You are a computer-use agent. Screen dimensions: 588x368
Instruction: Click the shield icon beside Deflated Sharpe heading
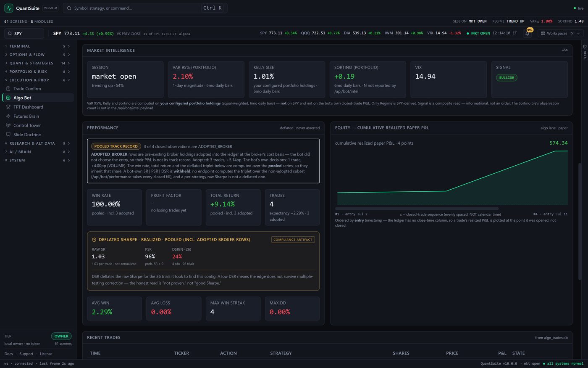pyautogui.click(x=94, y=240)
